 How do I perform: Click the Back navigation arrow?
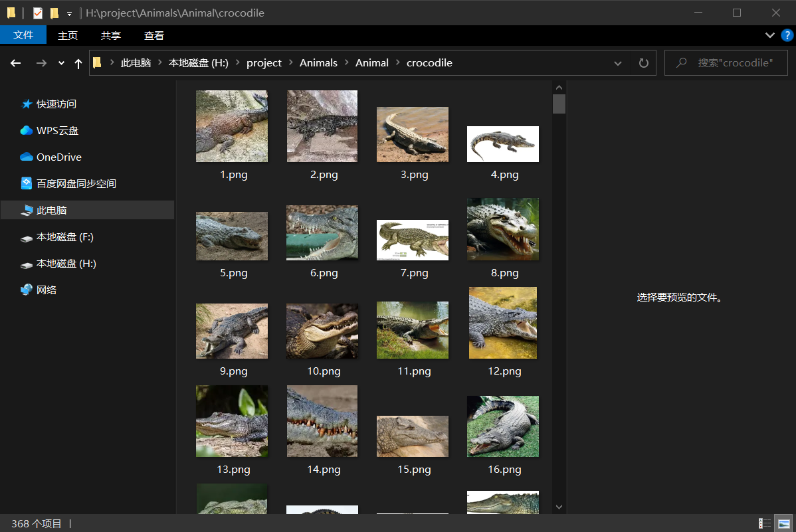tap(16, 63)
